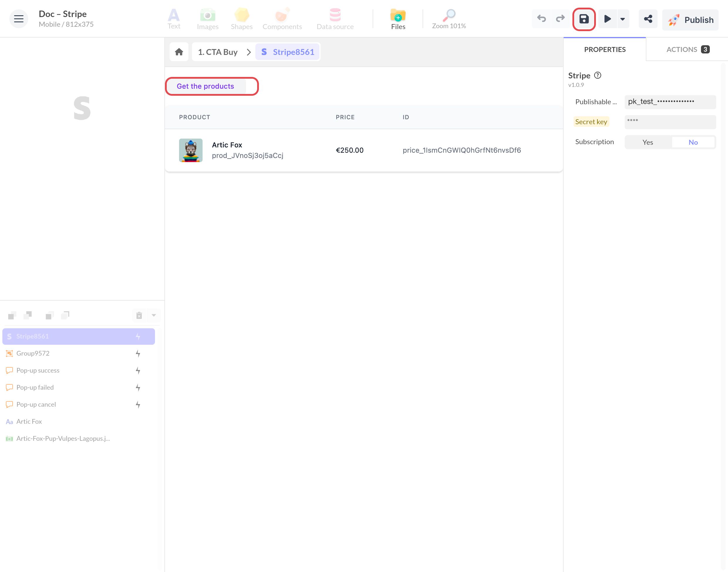Redo the last change

click(560, 19)
